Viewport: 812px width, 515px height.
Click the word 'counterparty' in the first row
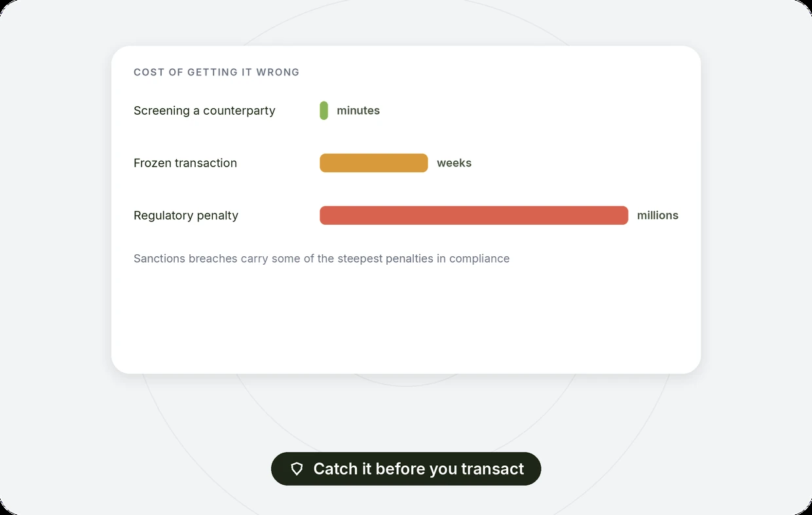pos(239,111)
